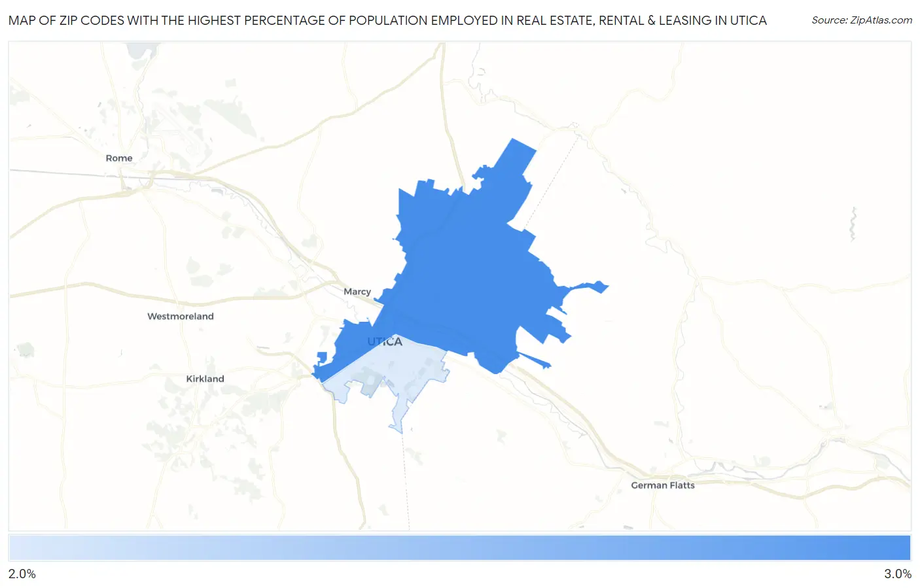Click the map title heading
This screenshot has width=920, height=588.
pyautogui.click(x=387, y=20)
